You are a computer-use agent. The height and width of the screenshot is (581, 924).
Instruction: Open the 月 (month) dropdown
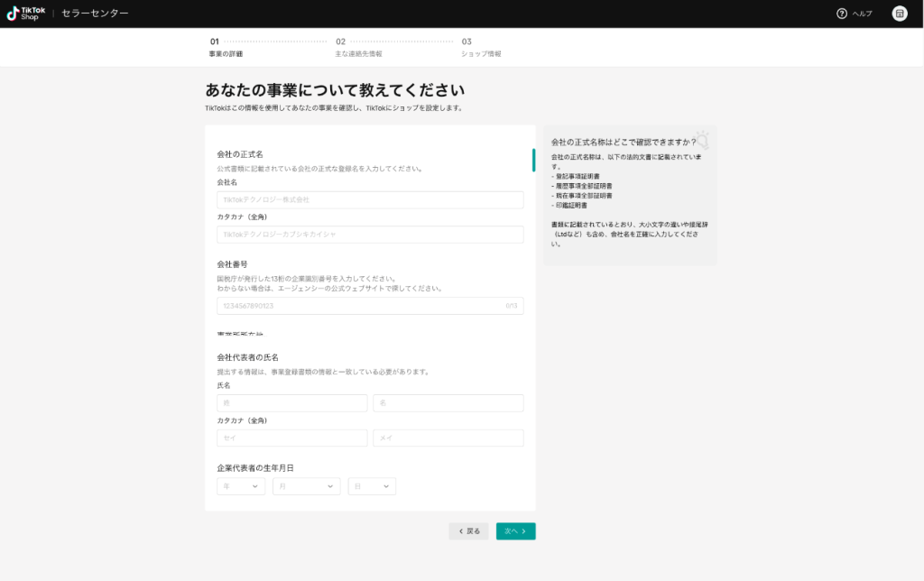(306, 485)
